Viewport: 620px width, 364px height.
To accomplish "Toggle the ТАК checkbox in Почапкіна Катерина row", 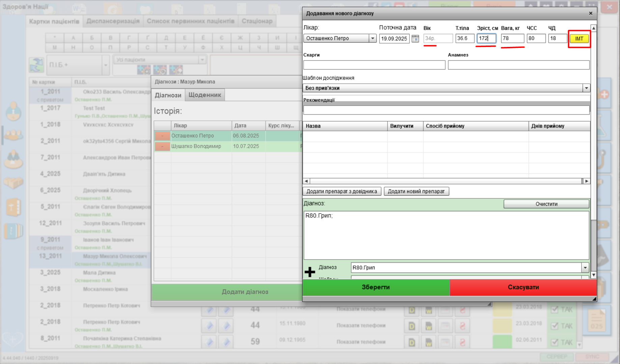I will coord(554,342).
